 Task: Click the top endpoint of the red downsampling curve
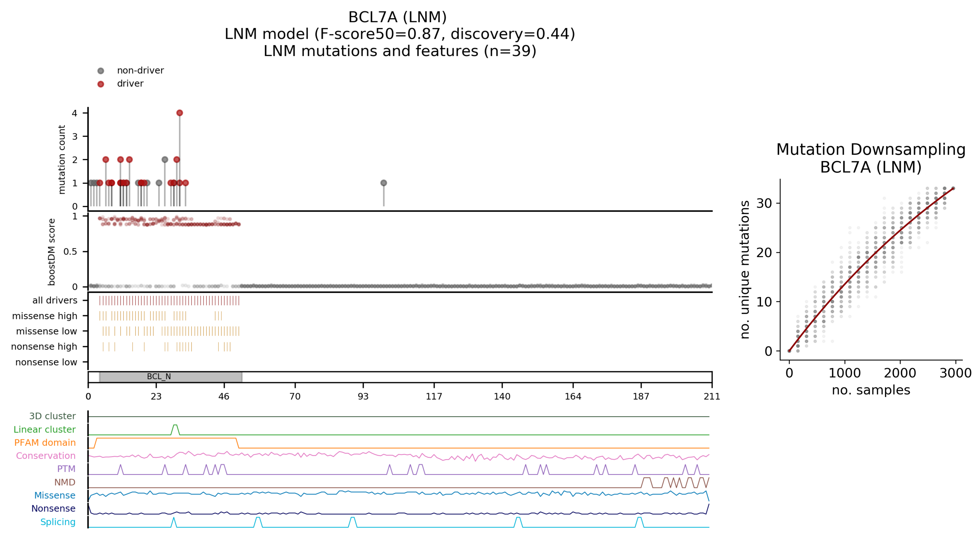953,188
